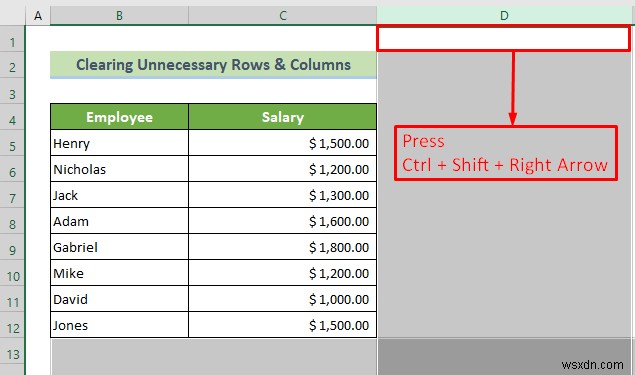The height and width of the screenshot is (375, 635).
Task: Select the 'Employee' header cell
Action: click(119, 117)
